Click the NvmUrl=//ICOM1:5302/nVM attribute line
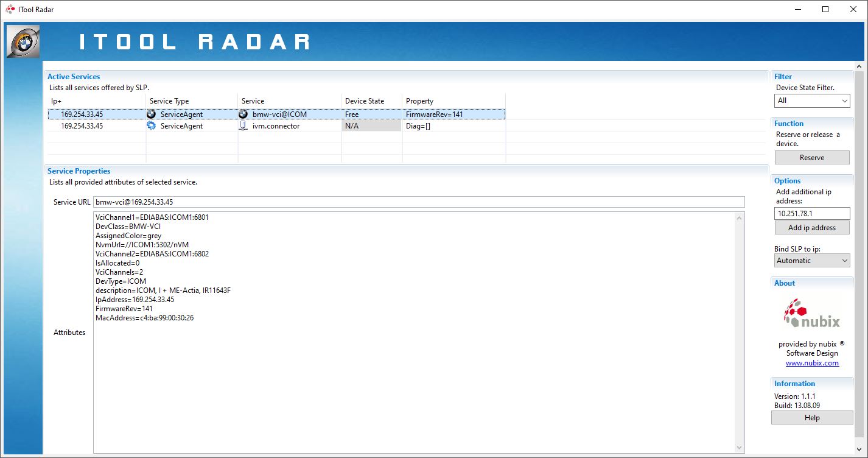Viewport: 868px width, 458px height. (x=142, y=244)
